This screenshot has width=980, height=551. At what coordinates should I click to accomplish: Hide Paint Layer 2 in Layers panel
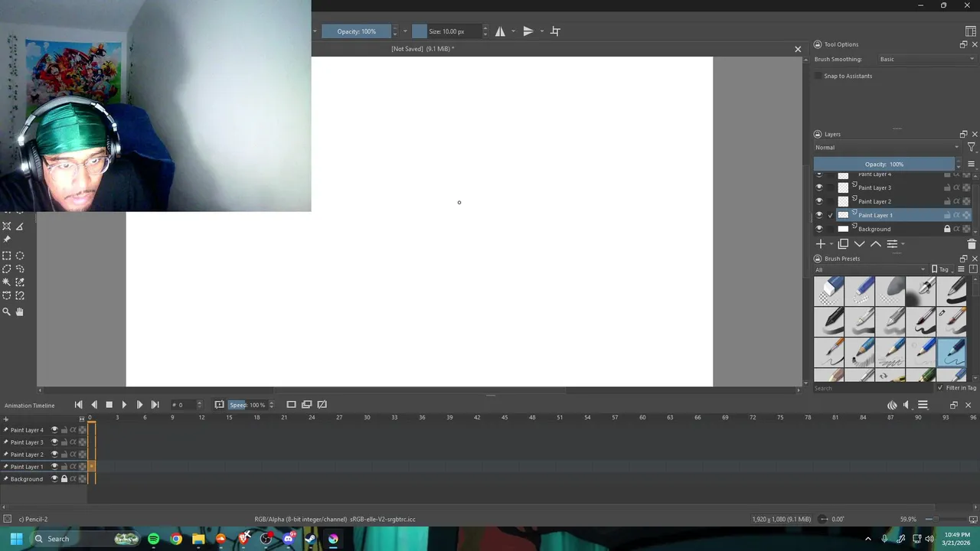(819, 201)
